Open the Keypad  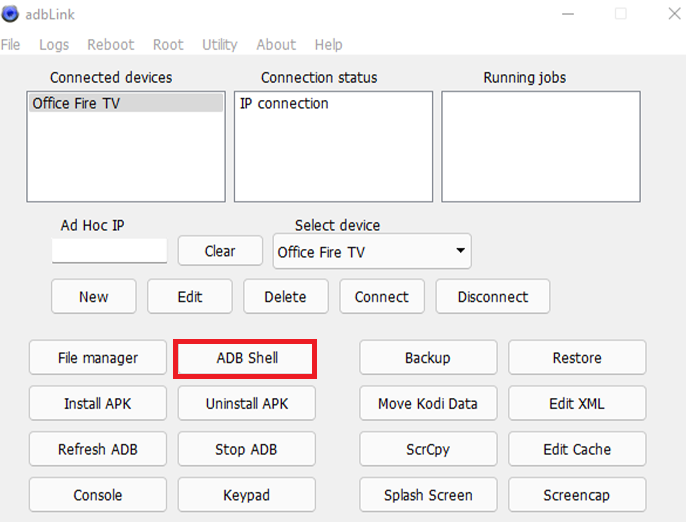(x=247, y=495)
